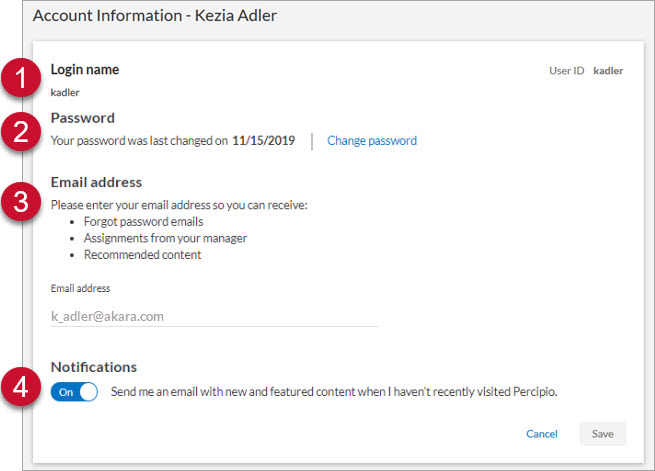Save the account information
This screenshot has width=655, height=471.
603,434
